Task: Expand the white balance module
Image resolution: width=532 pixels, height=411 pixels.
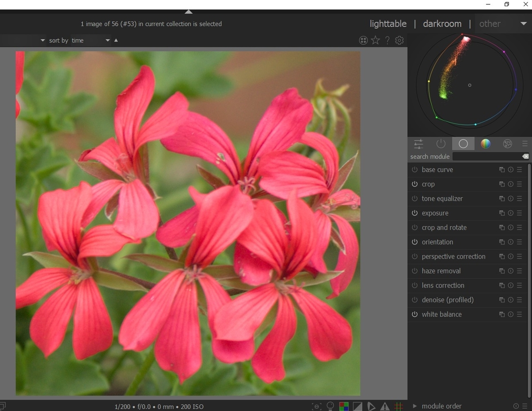Action: (x=442, y=314)
